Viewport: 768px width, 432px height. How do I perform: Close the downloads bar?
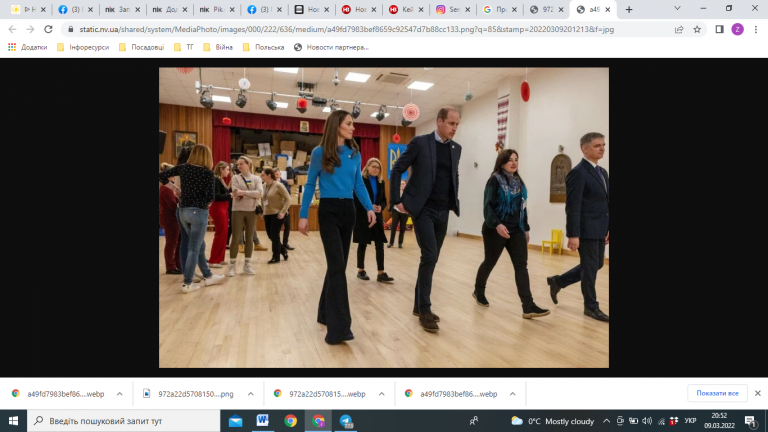758,393
